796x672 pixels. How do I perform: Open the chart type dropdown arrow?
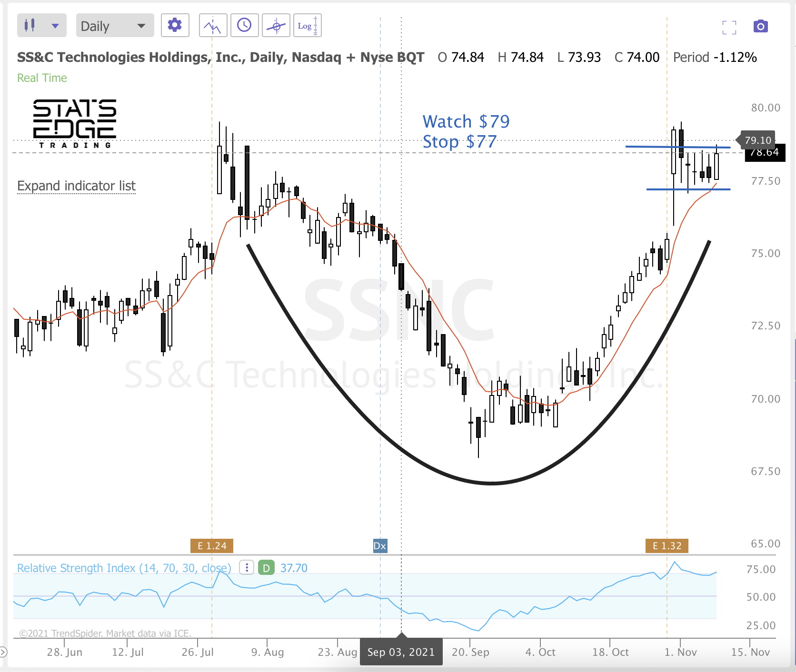56,25
